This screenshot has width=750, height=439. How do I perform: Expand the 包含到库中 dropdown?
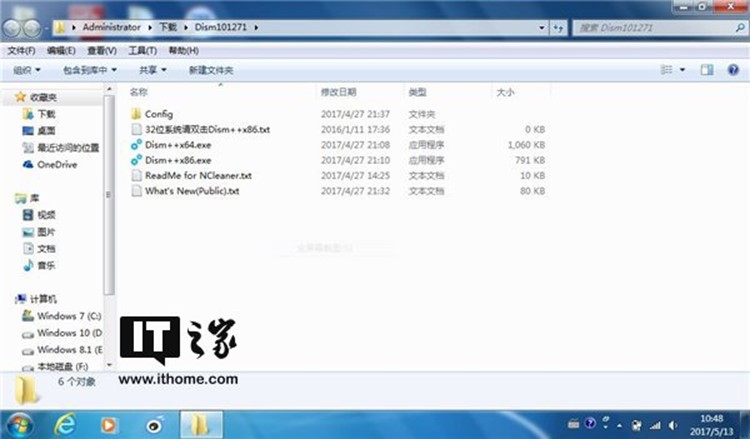[x=89, y=70]
